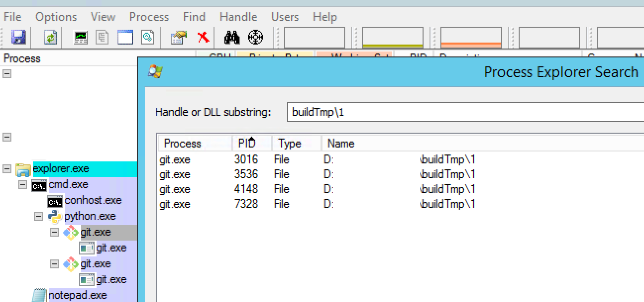The image size is (644, 302).
Task: Collapse the python.exe tree node
Action: [x=39, y=216]
